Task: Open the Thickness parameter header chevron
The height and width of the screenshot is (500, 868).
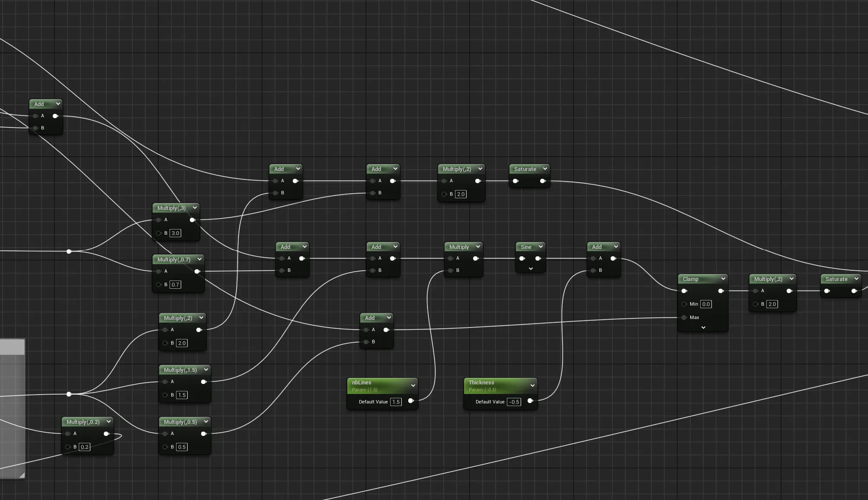Action: (532, 385)
